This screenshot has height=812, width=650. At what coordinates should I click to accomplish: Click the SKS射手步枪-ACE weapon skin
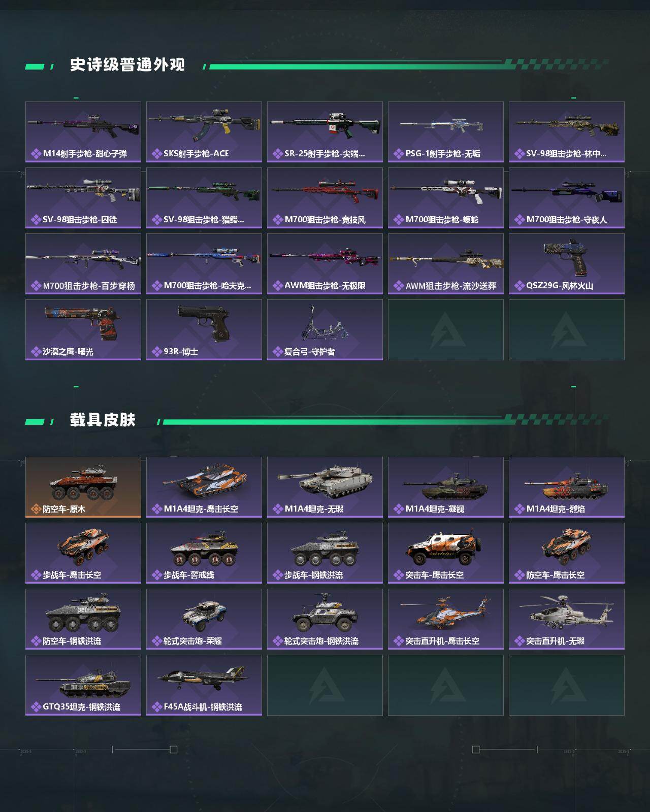point(204,132)
